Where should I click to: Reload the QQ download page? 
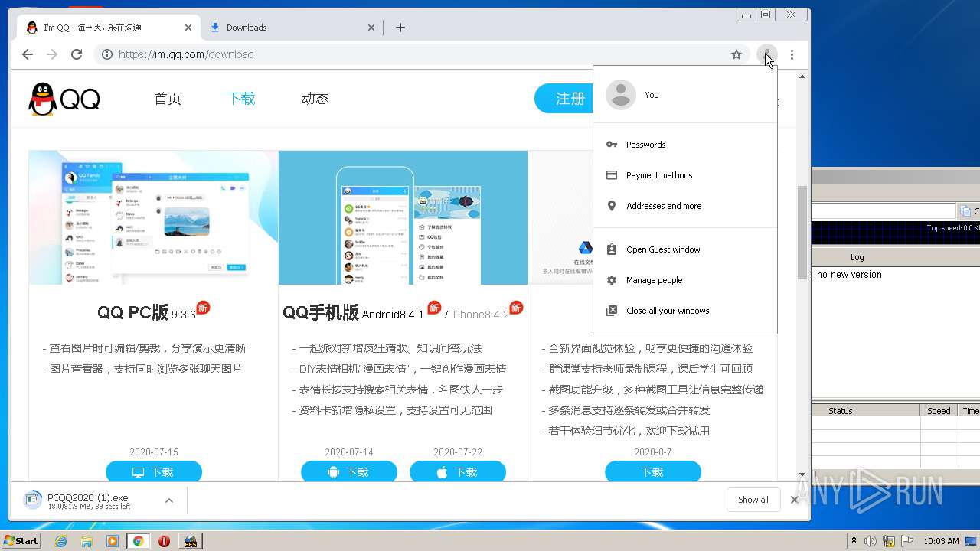tap(77, 54)
